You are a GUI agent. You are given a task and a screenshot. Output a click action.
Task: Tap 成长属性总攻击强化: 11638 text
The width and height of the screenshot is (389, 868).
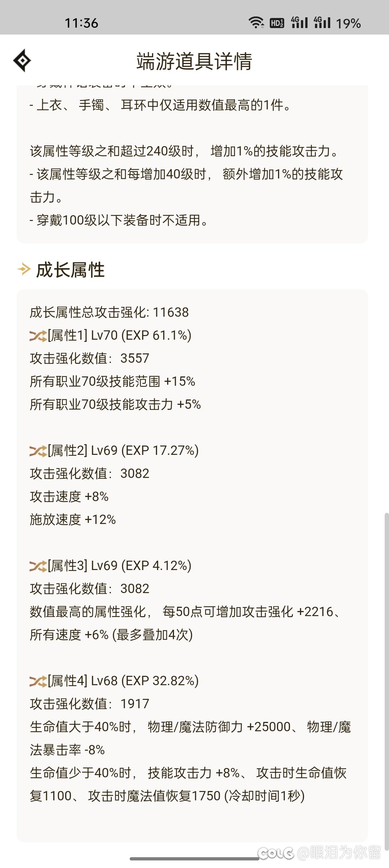click(x=109, y=312)
